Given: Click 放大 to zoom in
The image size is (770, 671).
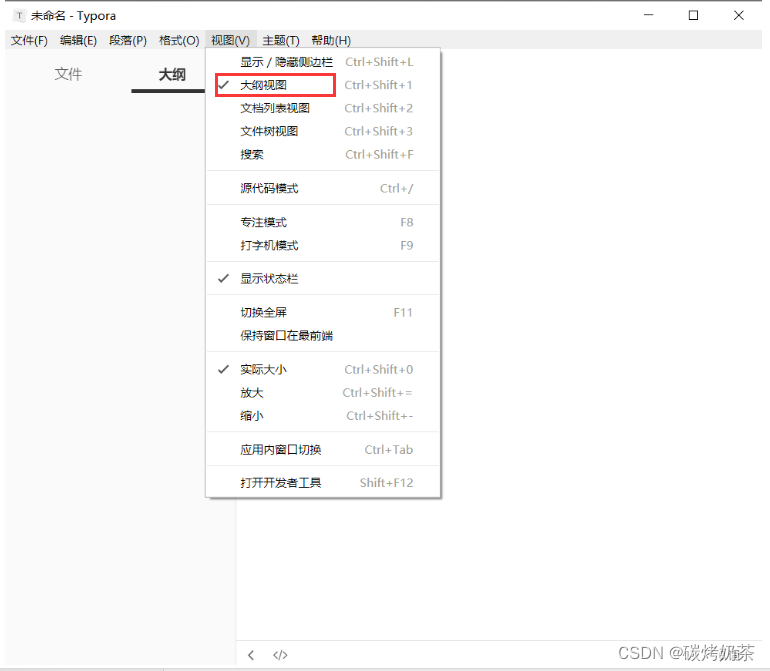Looking at the screenshot, I should 323,392.
